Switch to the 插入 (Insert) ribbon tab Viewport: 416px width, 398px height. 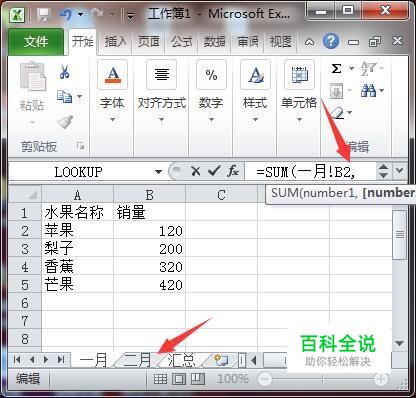(x=115, y=42)
